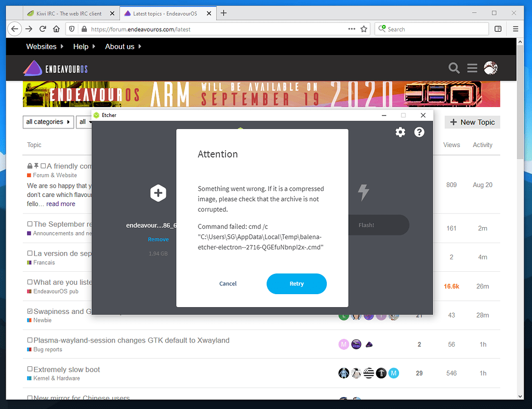
Task: Expand the About us menu
Action: [x=123, y=46]
